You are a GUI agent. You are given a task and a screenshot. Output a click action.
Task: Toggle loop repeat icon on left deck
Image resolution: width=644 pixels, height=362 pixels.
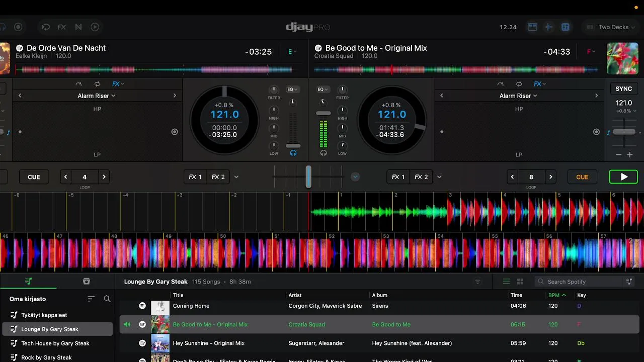pos(97,84)
